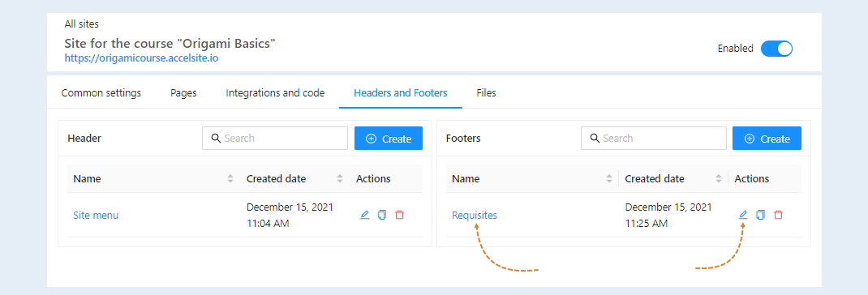Click the site title "Origami Basics"

[170, 43]
